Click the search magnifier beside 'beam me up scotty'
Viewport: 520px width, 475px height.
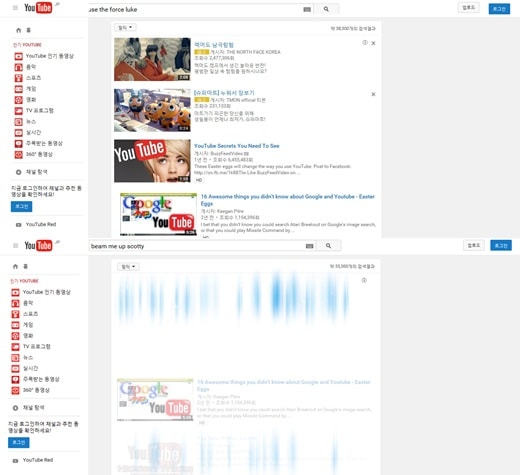pyautogui.click(x=328, y=246)
